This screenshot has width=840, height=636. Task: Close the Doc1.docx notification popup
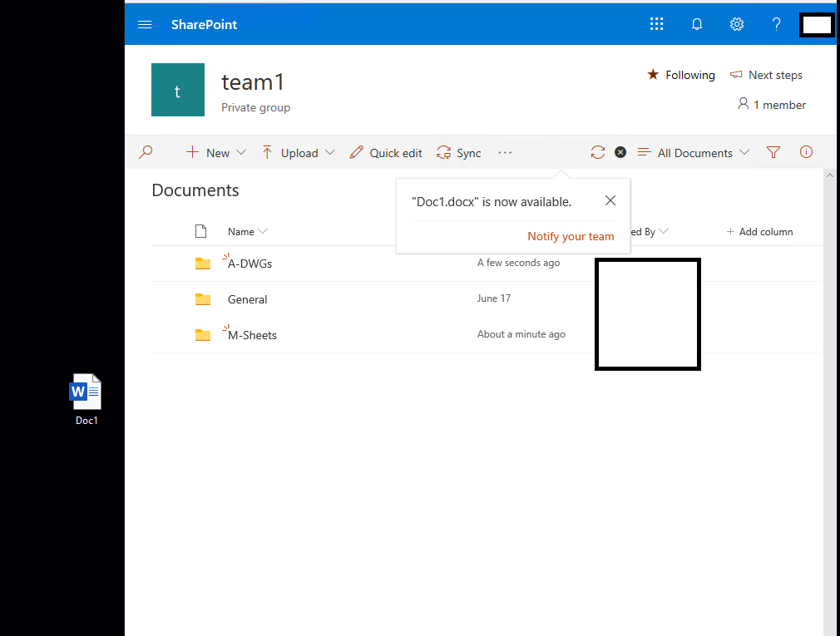pyautogui.click(x=610, y=200)
